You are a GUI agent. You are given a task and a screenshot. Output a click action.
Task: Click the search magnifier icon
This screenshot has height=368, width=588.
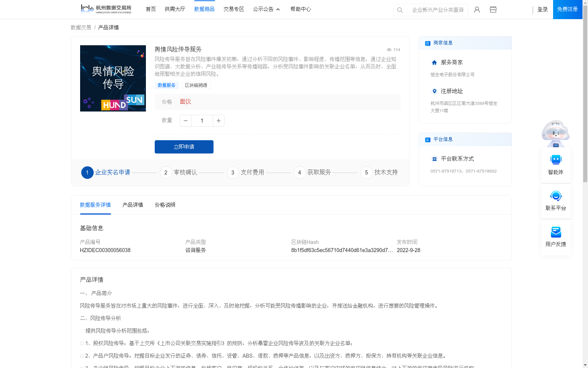click(x=400, y=10)
